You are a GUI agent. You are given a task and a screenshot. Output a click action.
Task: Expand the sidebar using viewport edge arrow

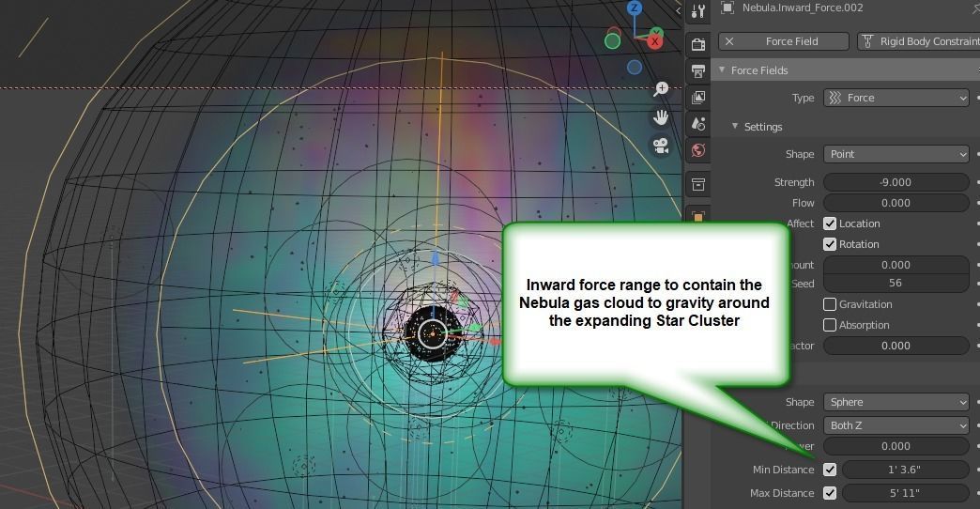click(x=678, y=10)
